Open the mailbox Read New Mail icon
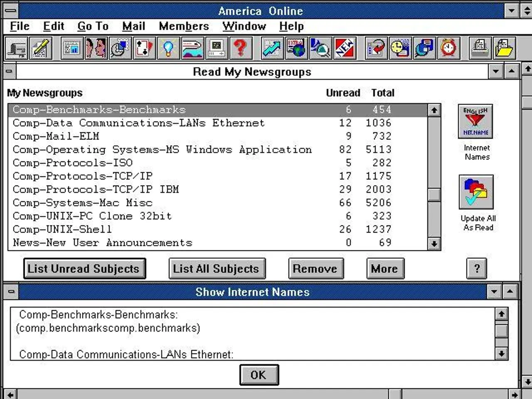532x399 pixels. click(17, 48)
